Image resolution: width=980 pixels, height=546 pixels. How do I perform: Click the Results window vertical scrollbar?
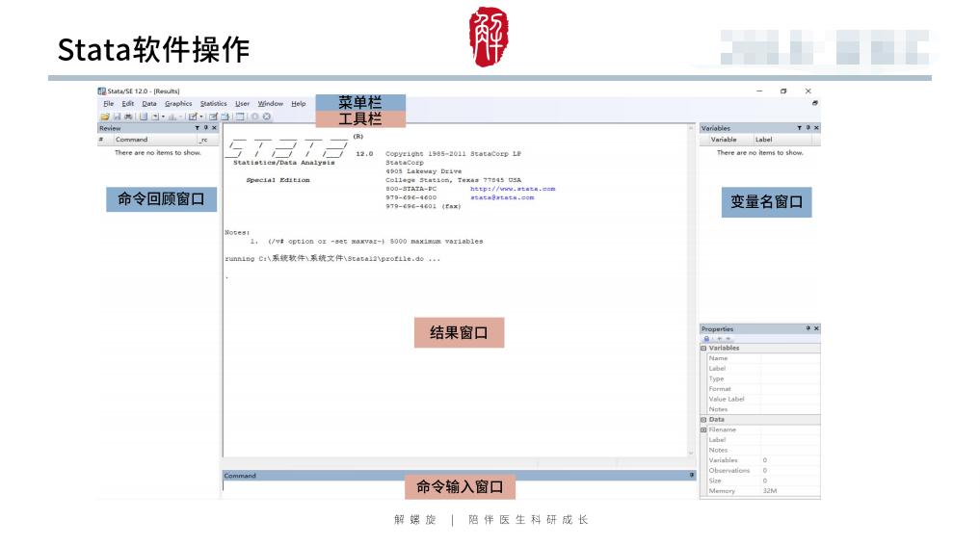[x=691, y=291]
